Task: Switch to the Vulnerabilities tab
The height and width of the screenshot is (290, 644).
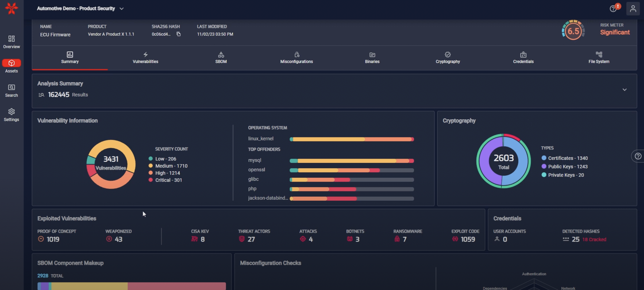Action: tap(145, 58)
